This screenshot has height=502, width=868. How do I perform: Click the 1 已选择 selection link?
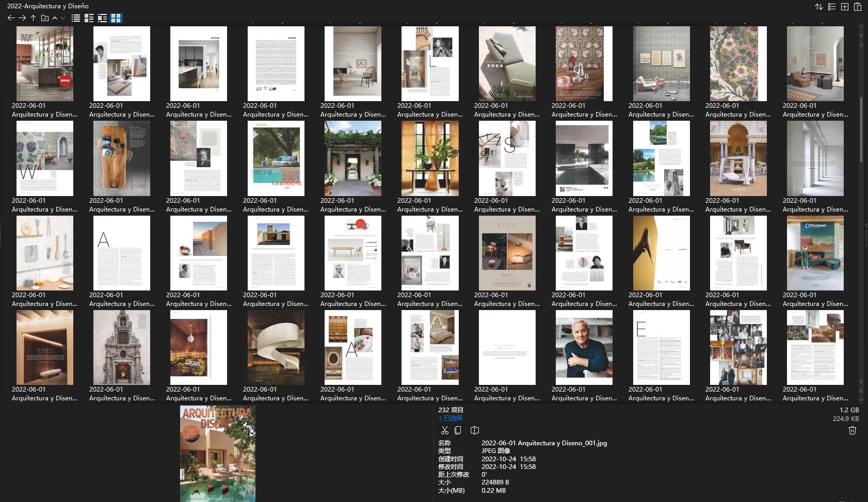(x=448, y=418)
